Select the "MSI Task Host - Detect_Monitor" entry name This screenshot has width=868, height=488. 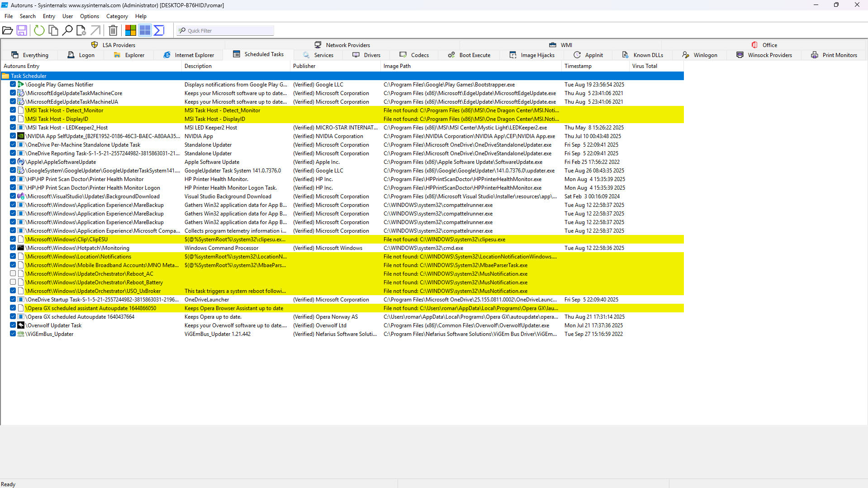65,110
